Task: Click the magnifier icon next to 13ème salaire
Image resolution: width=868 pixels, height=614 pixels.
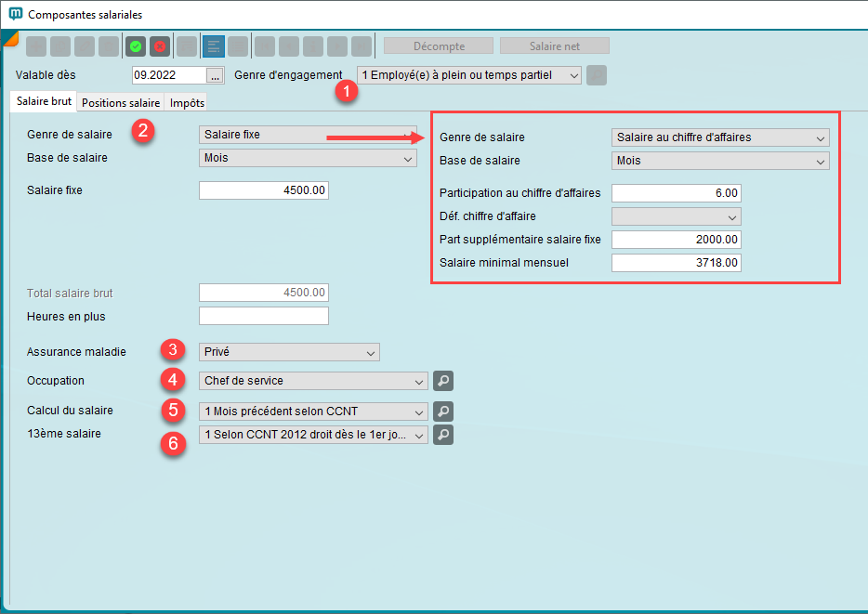Action: [x=443, y=434]
